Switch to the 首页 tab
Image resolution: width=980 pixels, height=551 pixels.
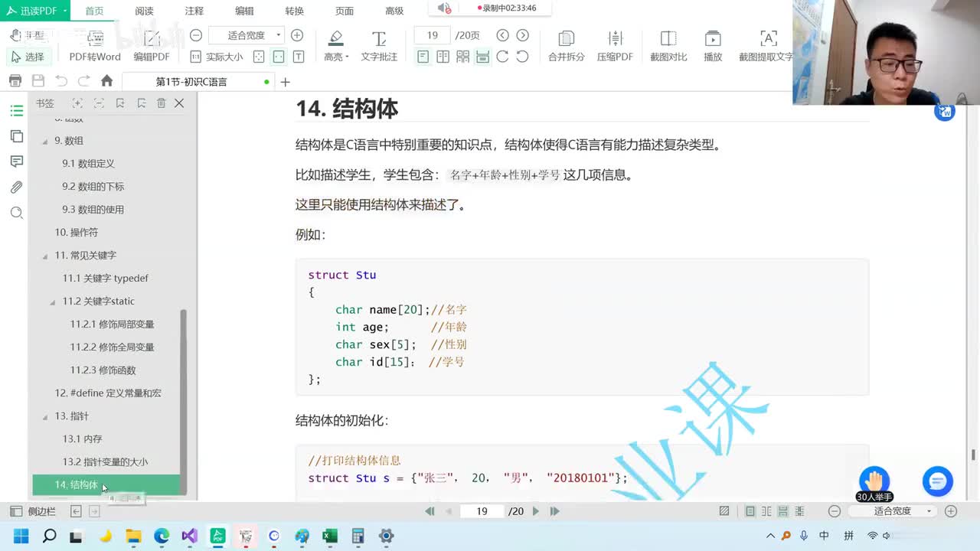pos(94,11)
